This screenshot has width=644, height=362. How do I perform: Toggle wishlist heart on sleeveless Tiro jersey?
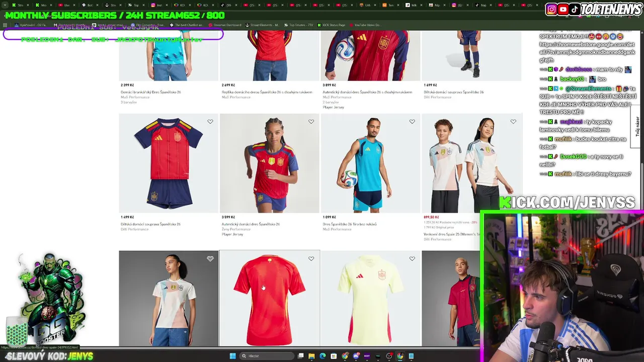coord(412,121)
